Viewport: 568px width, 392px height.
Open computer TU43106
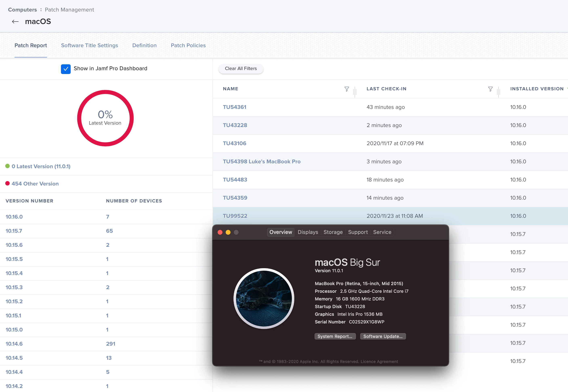[x=235, y=143]
